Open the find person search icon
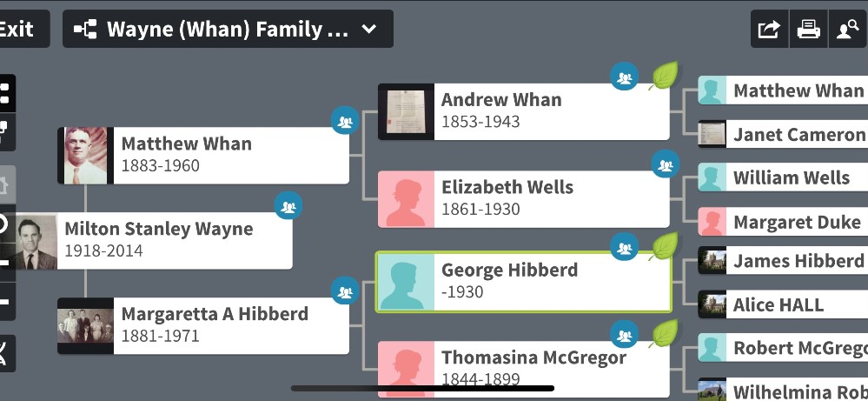The height and width of the screenshot is (401, 868). [x=846, y=30]
